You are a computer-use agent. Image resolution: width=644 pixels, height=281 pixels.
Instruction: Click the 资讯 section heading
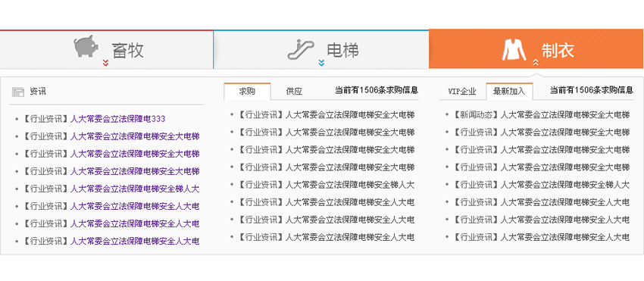pos(37,92)
